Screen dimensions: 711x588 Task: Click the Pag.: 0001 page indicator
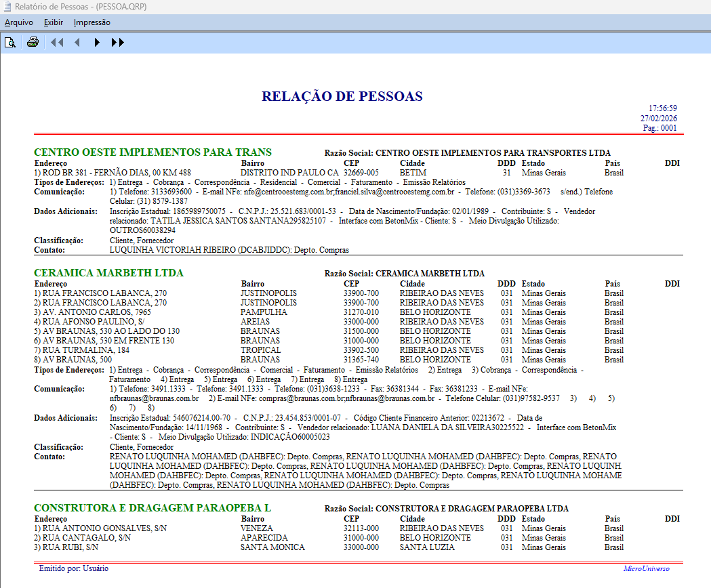[659, 128]
